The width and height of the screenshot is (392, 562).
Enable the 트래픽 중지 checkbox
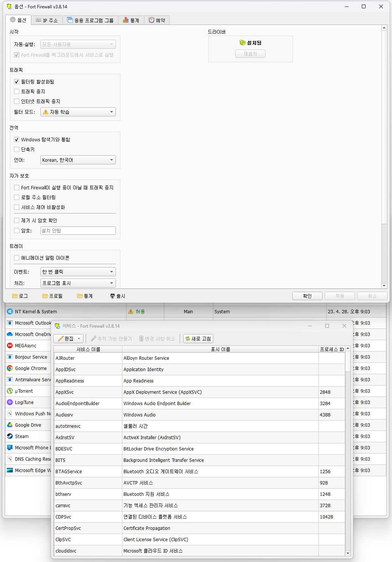[x=17, y=91]
